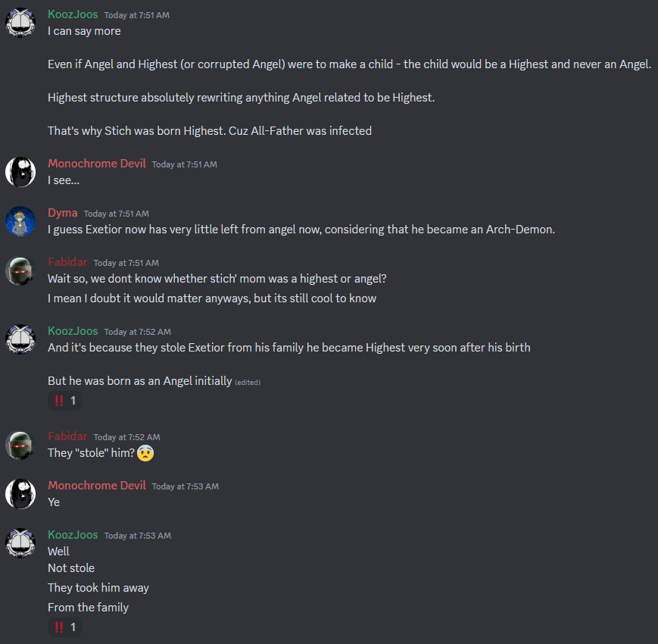
Task: Click KoozJoos's avatar beside the "Well" message
Action: [x=20, y=543]
